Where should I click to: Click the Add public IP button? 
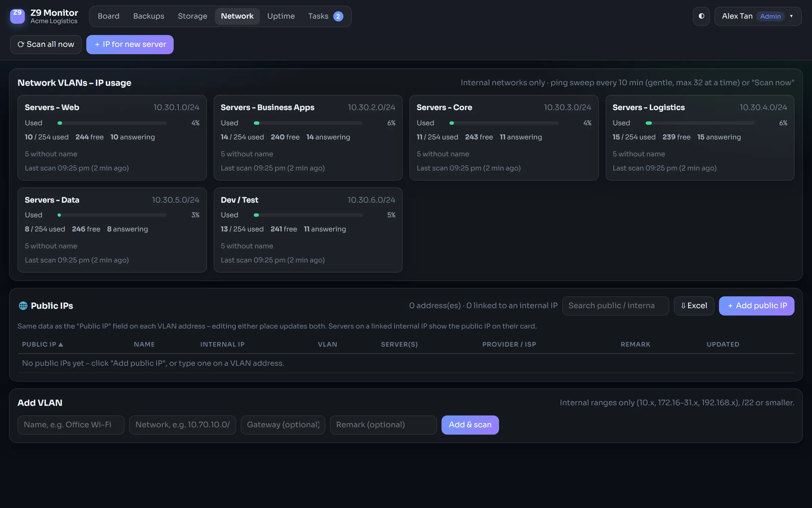pos(757,306)
